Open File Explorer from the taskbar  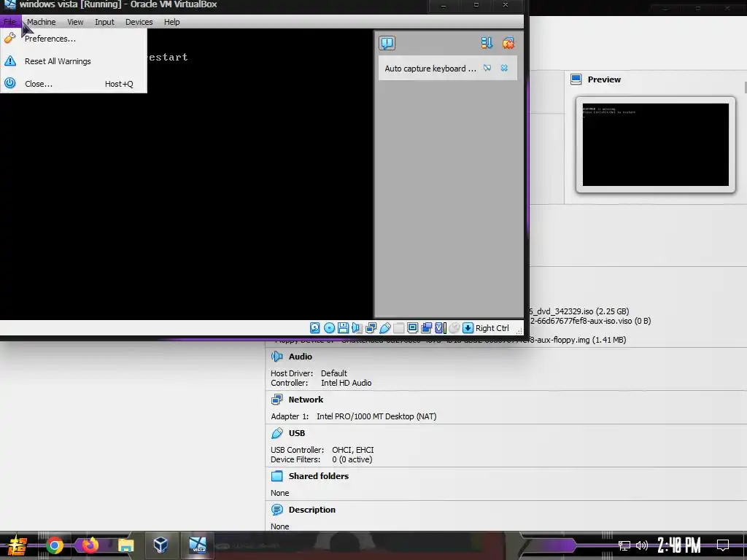125,545
